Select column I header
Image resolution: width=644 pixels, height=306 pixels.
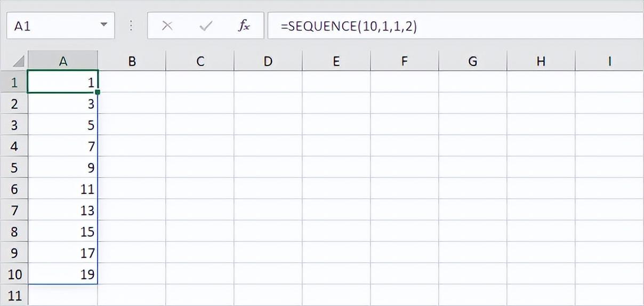pyautogui.click(x=609, y=61)
